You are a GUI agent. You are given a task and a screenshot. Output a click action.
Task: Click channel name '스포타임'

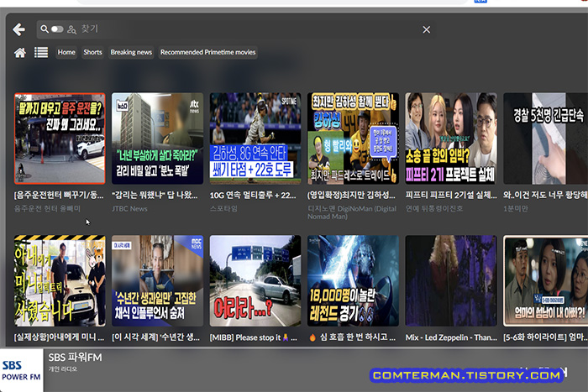(223, 209)
